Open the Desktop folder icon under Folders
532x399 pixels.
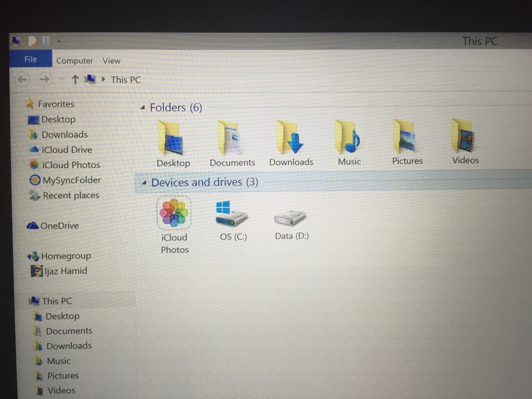(x=170, y=139)
